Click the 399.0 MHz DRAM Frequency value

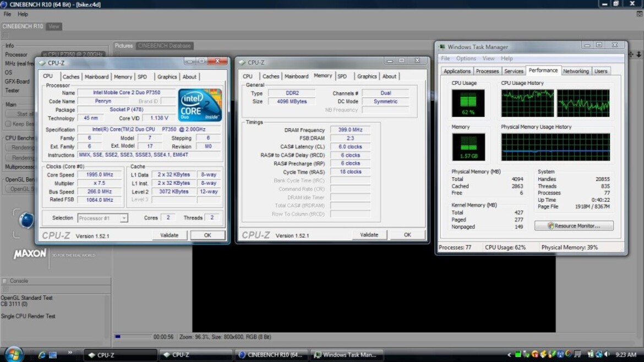[350, 130]
